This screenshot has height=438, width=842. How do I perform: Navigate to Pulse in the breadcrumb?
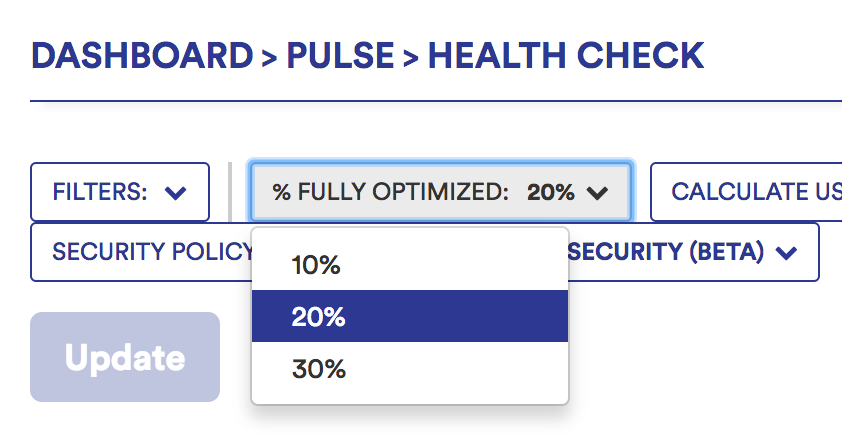pos(339,56)
